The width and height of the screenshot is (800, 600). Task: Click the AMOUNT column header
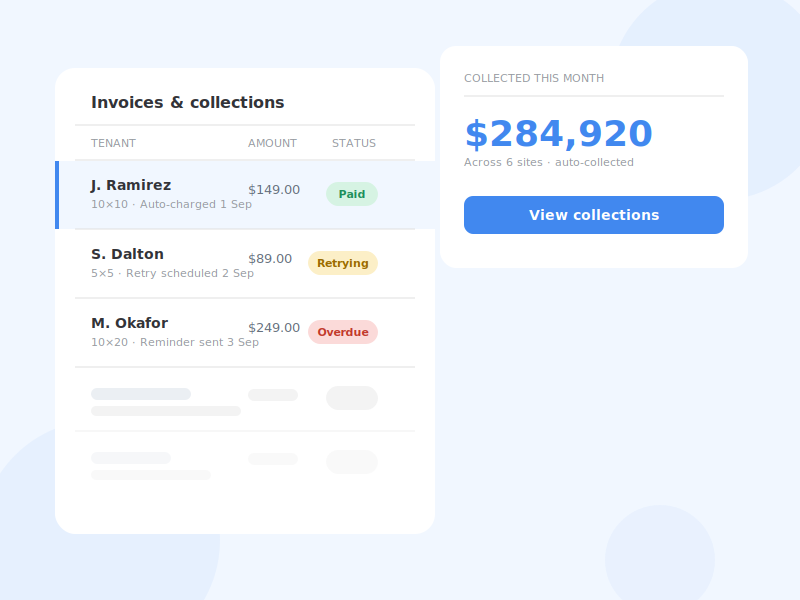272,143
